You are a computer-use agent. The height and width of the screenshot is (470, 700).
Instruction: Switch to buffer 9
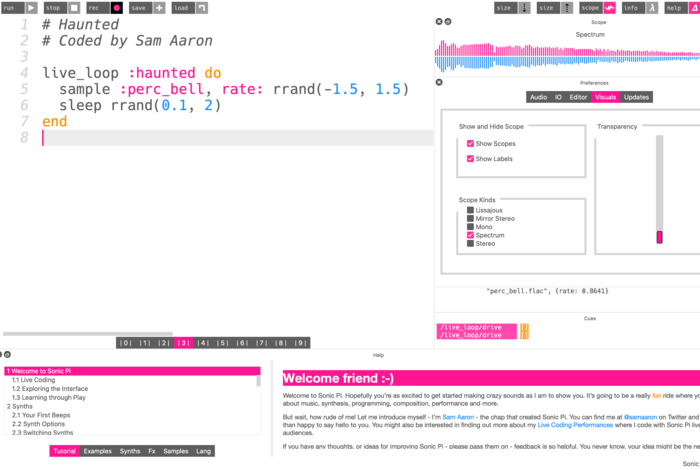tap(300, 343)
